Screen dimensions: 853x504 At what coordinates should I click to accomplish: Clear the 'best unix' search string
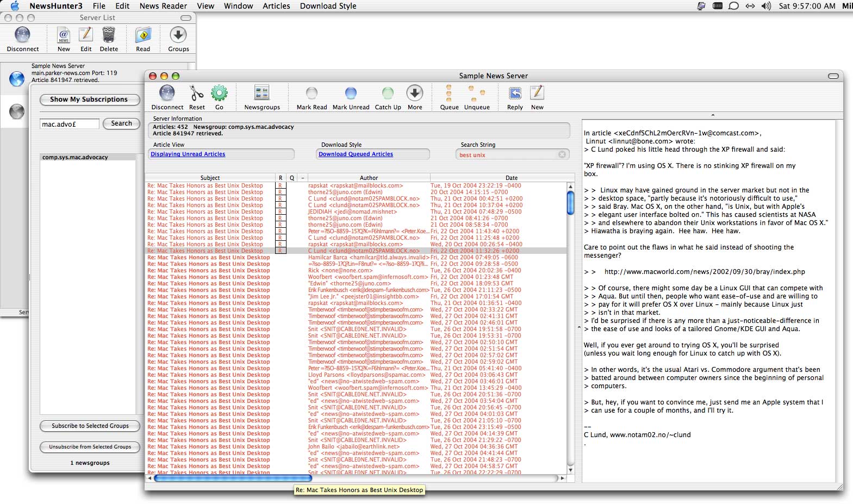click(x=562, y=154)
